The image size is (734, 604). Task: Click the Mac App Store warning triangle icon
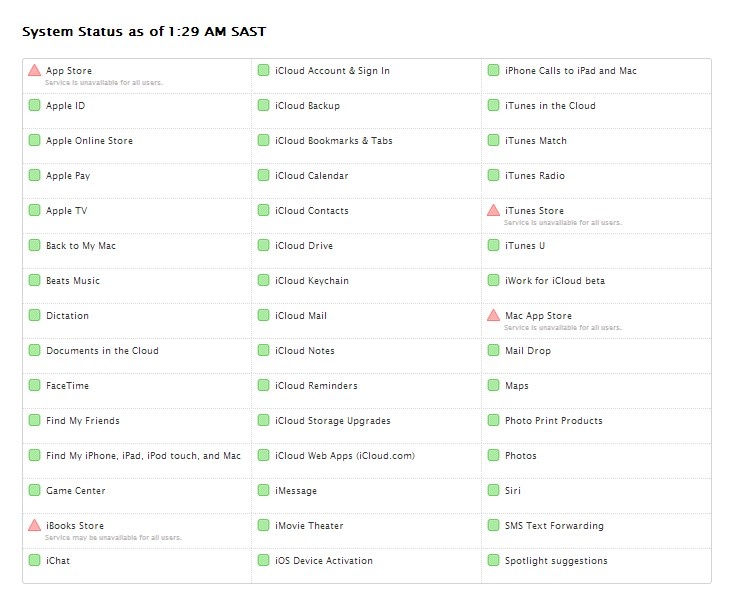pos(493,316)
